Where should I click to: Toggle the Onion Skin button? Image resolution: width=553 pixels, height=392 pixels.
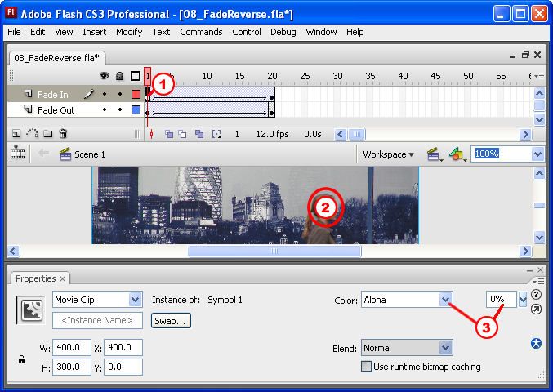pyautogui.click(x=169, y=134)
